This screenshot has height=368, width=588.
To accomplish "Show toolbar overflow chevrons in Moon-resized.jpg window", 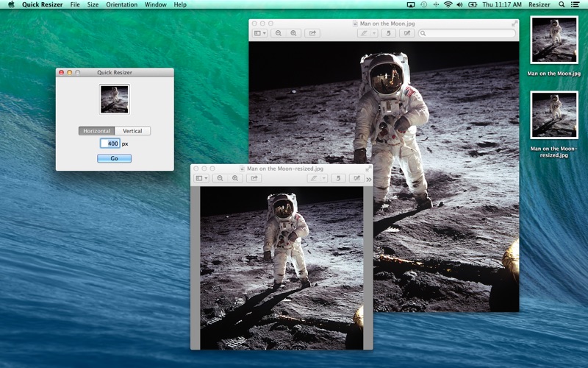I will (x=369, y=179).
